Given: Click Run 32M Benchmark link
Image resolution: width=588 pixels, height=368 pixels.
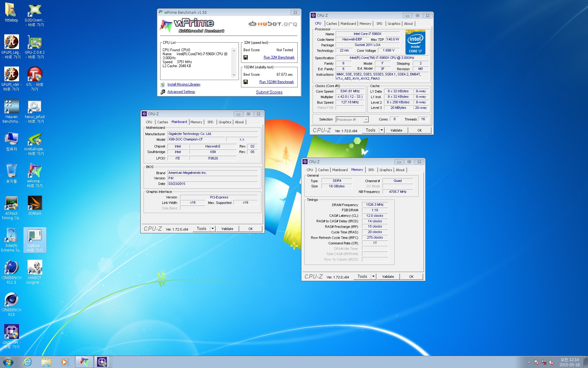Looking at the screenshot, I should [x=279, y=57].
